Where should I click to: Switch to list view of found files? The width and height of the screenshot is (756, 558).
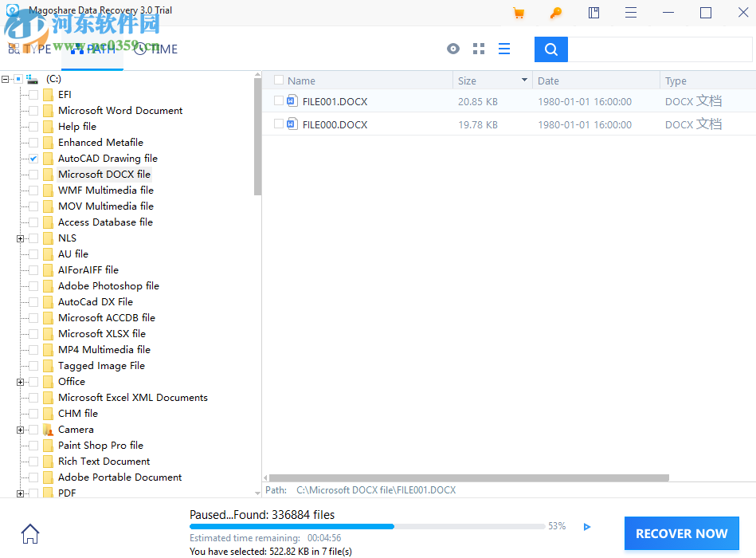pyautogui.click(x=504, y=49)
